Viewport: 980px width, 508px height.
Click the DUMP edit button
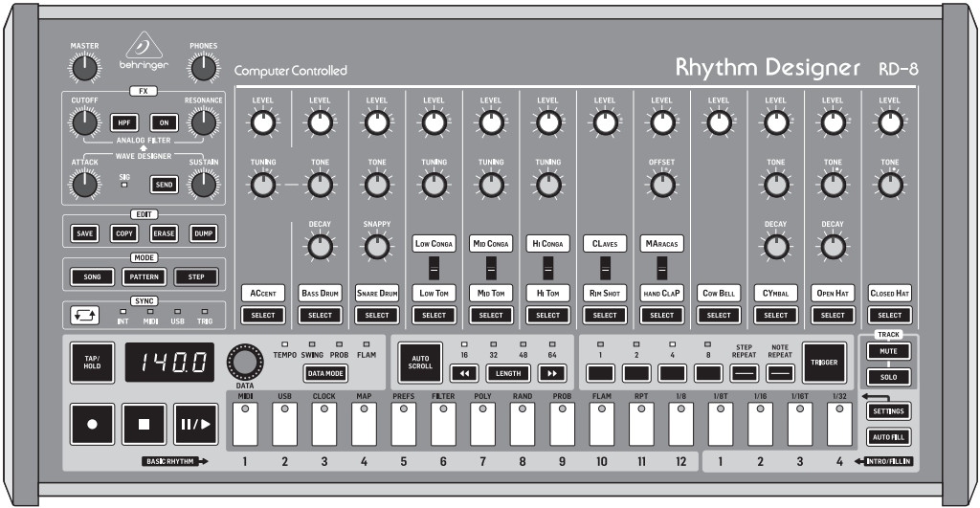(x=203, y=233)
